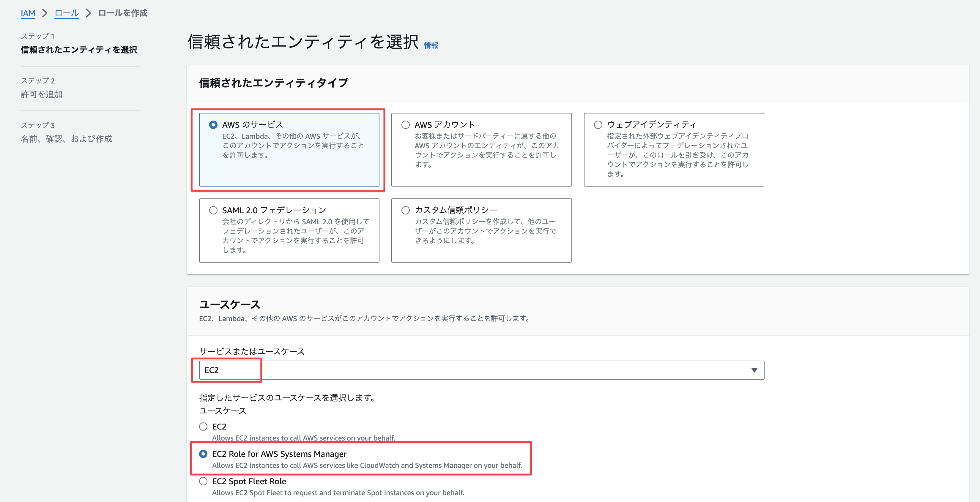Select EC2 Role for AWS Systems Manager
Image resolution: width=980 pixels, height=502 pixels.
pos(204,454)
